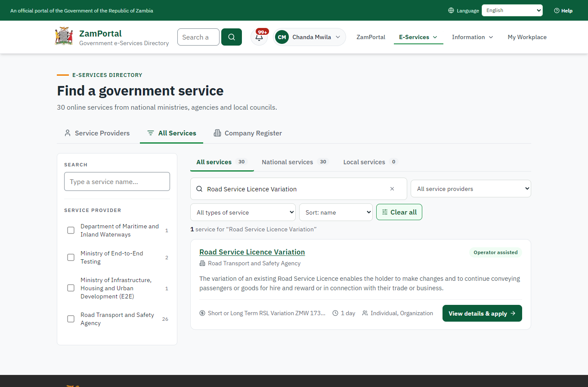Open the All service providers dropdown
Image resolution: width=588 pixels, height=387 pixels.
point(471,189)
